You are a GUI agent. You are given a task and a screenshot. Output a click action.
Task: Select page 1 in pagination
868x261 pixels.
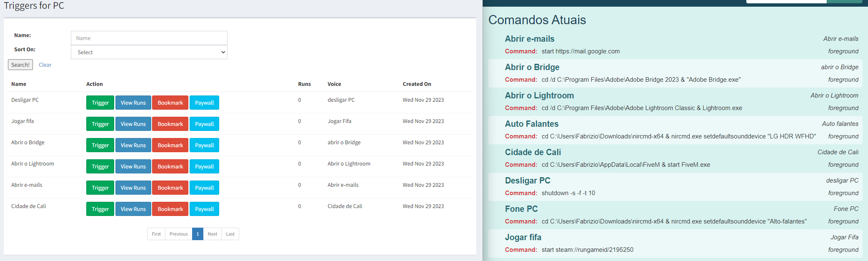tap(198, 234)
